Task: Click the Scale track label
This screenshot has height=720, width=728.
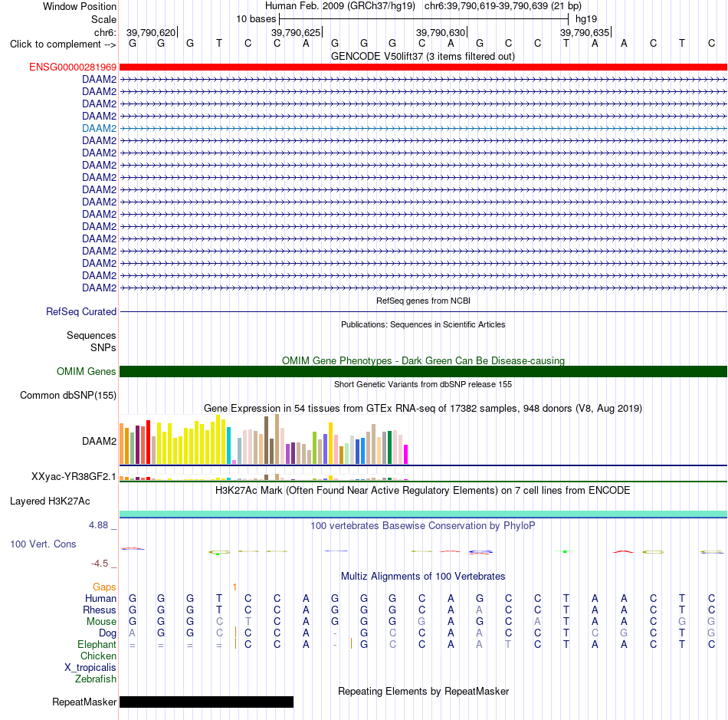Action: click(103, 19)
